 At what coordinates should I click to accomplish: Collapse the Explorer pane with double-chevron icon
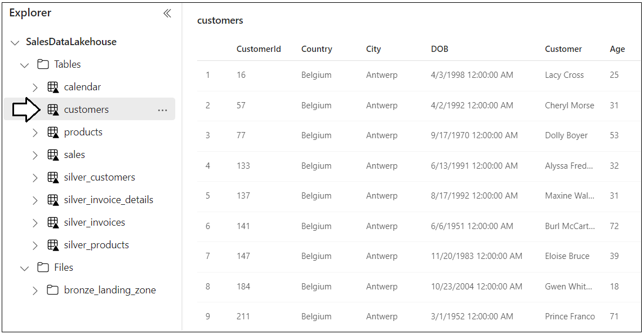[x=167, y=13]
